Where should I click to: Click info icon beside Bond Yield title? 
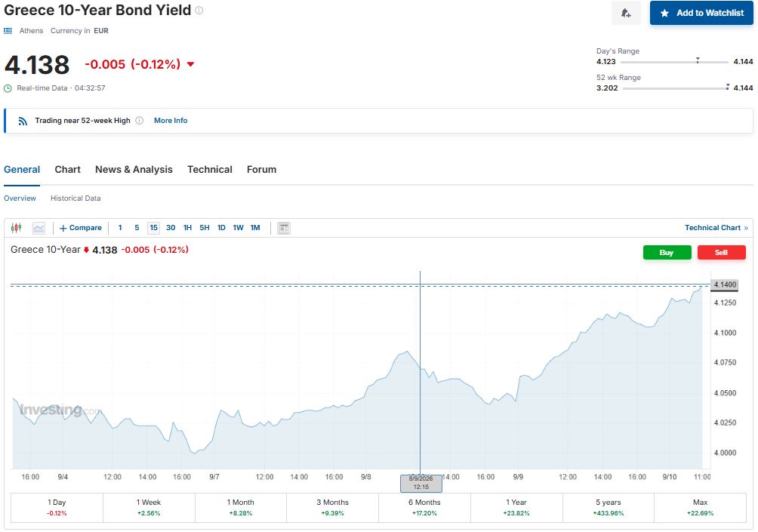(x=199, y=10)
